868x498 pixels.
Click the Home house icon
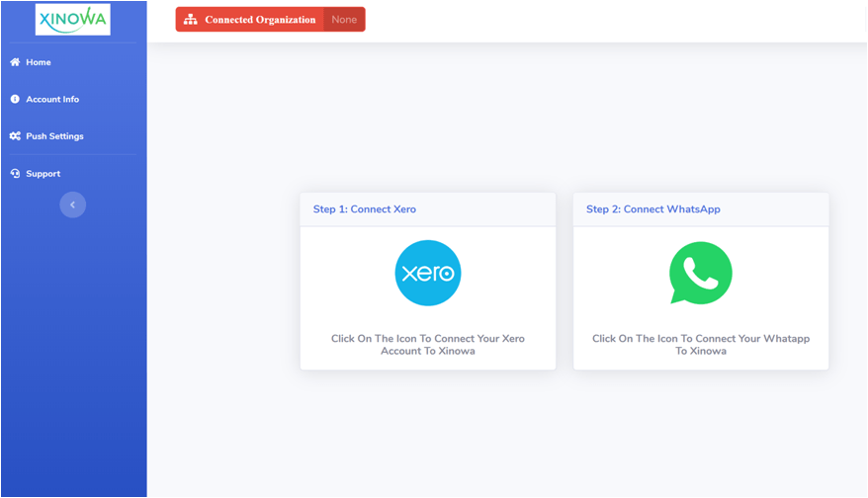(x=15, y=62)
